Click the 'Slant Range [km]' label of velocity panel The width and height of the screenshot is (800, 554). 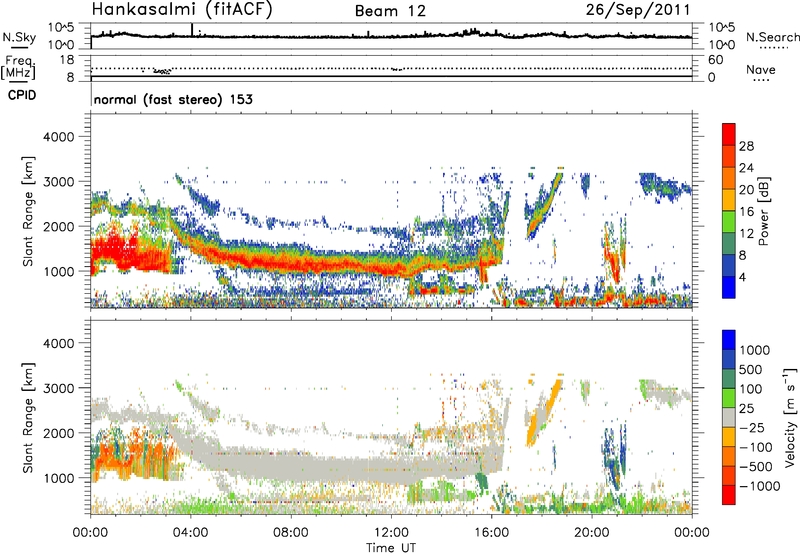click(28, 417)
